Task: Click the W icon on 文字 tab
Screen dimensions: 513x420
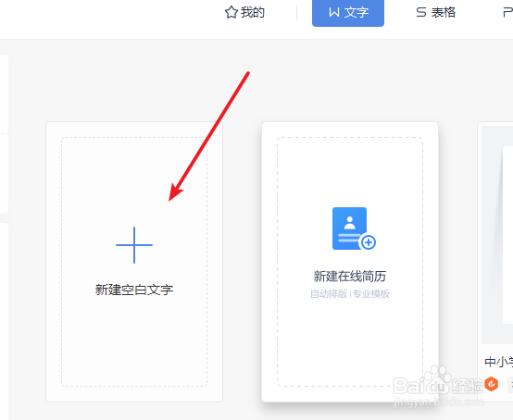Action: point(334,12)
